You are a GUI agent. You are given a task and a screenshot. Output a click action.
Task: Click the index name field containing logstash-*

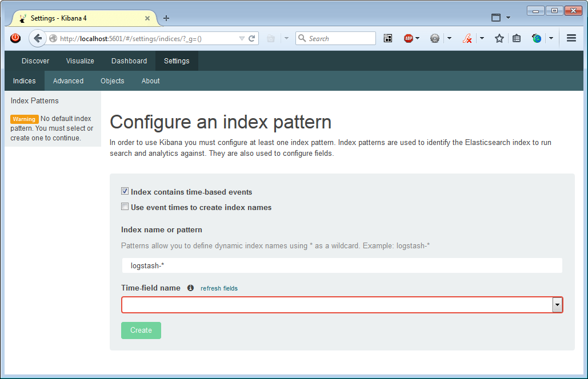[x=342, y=265]
